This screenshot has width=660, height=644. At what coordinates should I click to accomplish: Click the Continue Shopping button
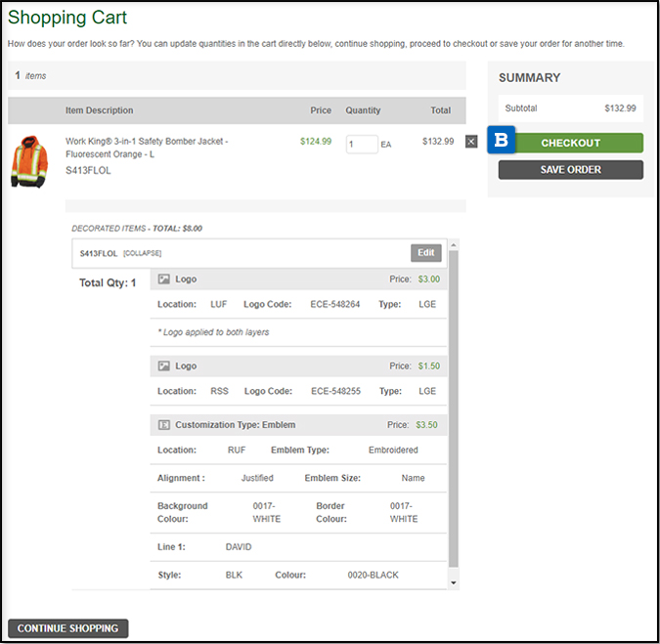click(67, 628)
